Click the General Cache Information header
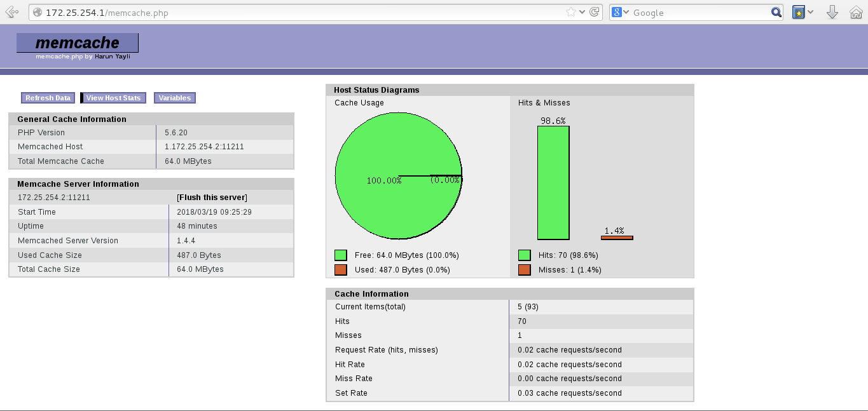This screenshot has height=411, width=868. (151, 119)
